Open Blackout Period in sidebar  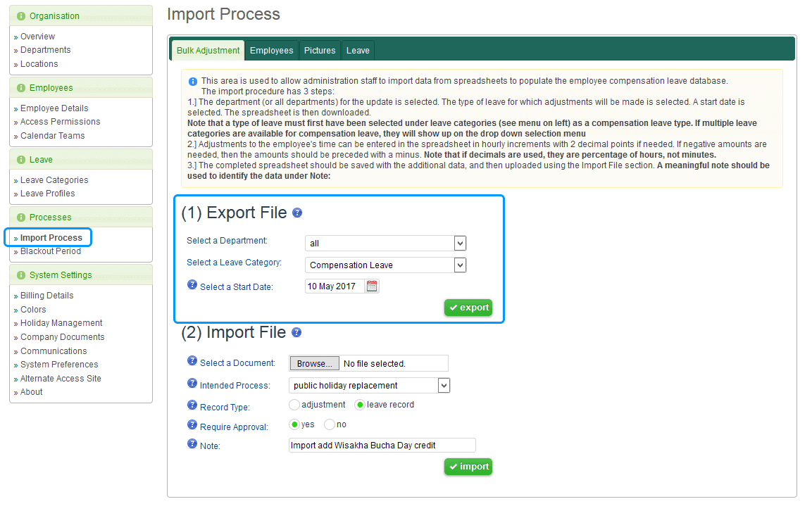51,251
